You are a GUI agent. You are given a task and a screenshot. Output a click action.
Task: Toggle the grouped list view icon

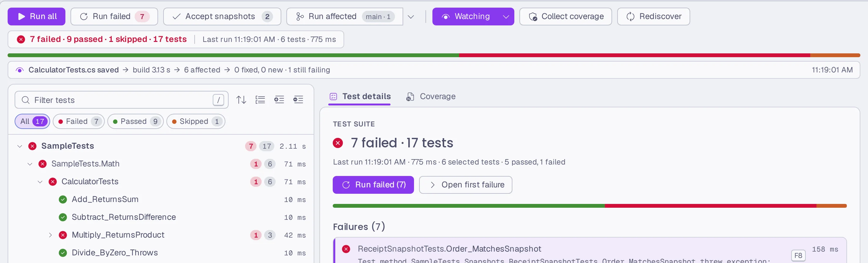pyautogui.click(x=260, y=100)
